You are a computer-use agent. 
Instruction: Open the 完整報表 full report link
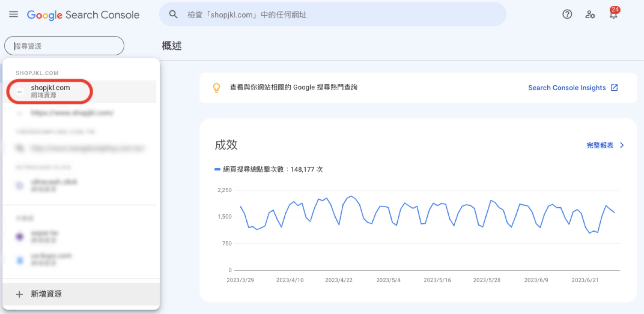600,146
